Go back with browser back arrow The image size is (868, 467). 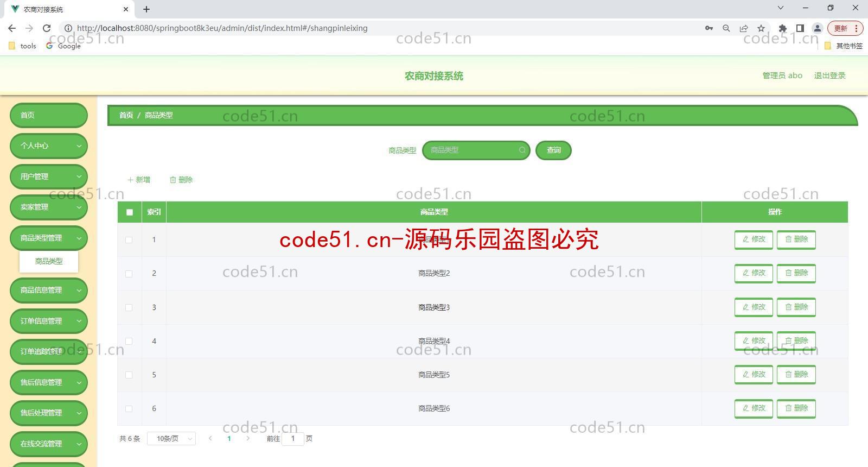tap(12, 28)
